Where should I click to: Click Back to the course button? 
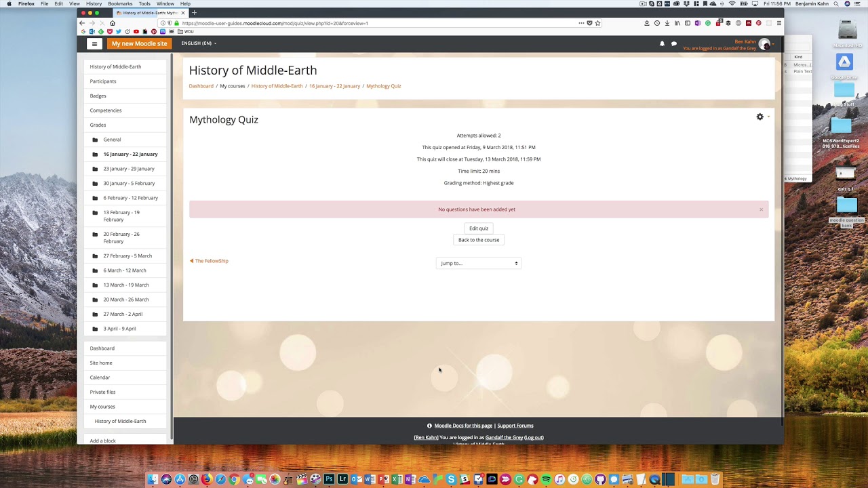(x=479, y=240)
